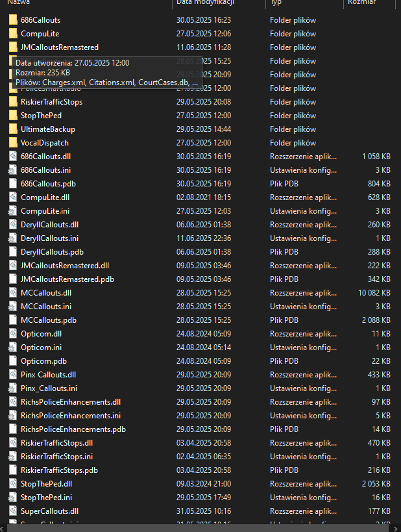Click the 29.05.2025 14:44 modification date
Screen dimensions: 401x532
[x=203, y=129]
